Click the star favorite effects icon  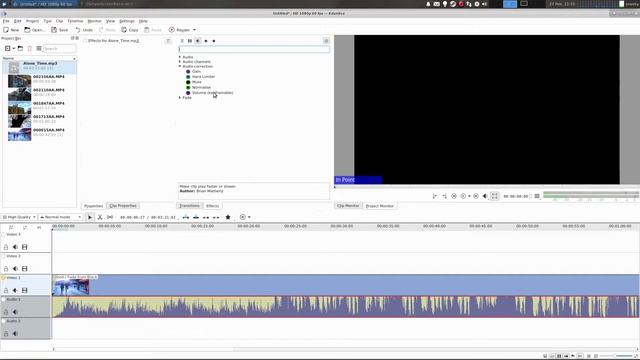point(228,217)
